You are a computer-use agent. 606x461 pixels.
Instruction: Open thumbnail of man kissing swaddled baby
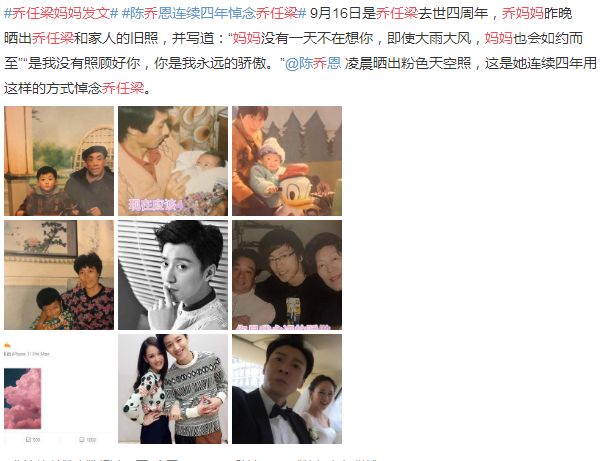click(x=173, y=161)
